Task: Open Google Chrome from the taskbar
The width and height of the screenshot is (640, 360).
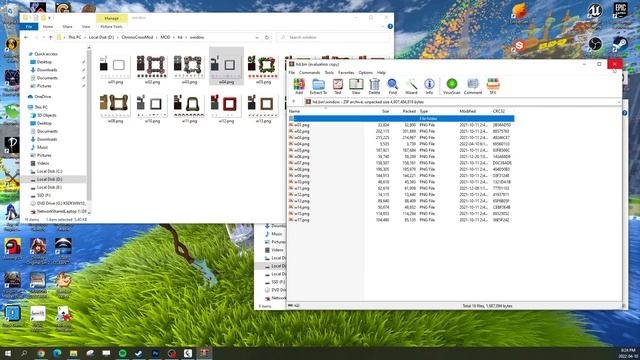Action: 41,353
